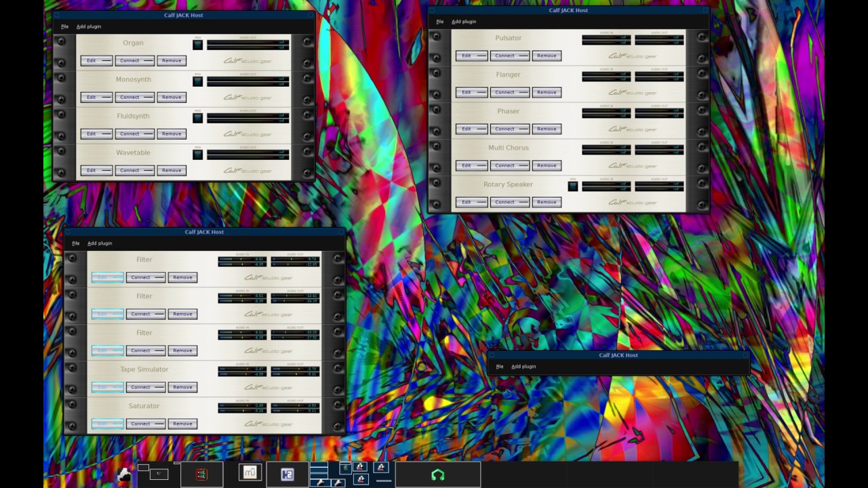The image size is (868, 488).
Task: Toggle Edit for the Saturator plugin
Action: tap(107, 424)
